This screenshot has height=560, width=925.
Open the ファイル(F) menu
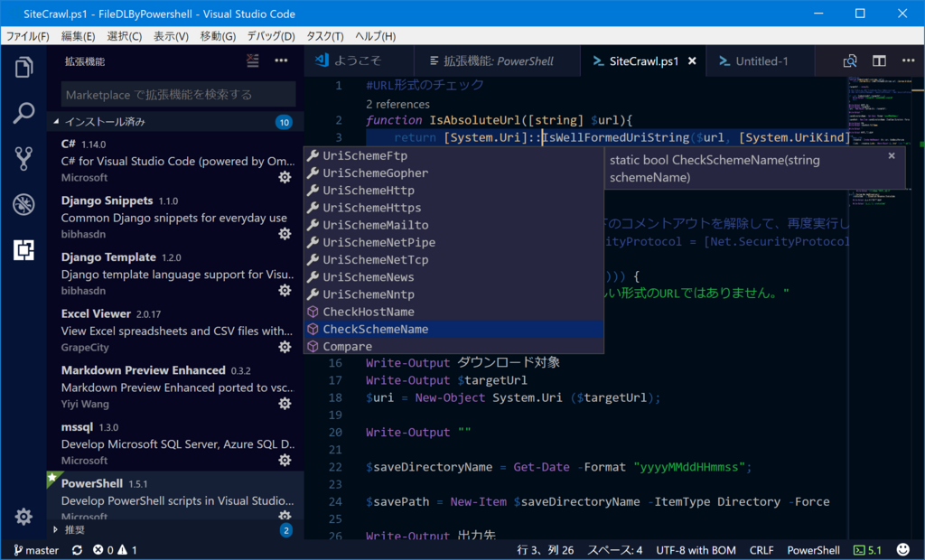(27, 36)
